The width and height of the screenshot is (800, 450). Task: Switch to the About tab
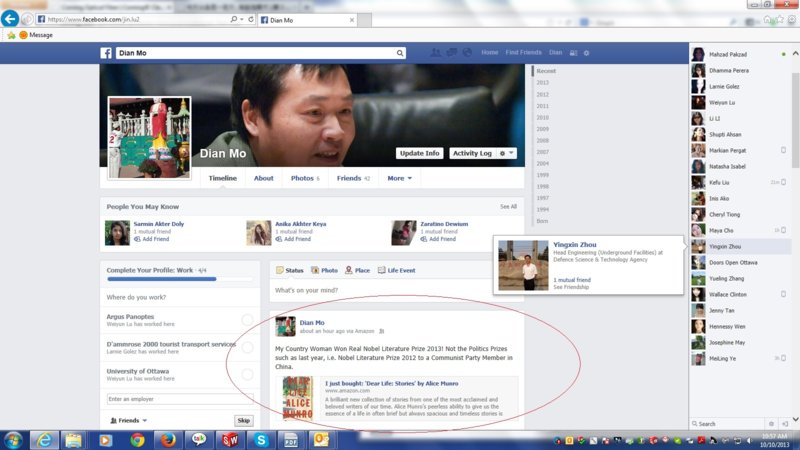click(263, 178)
